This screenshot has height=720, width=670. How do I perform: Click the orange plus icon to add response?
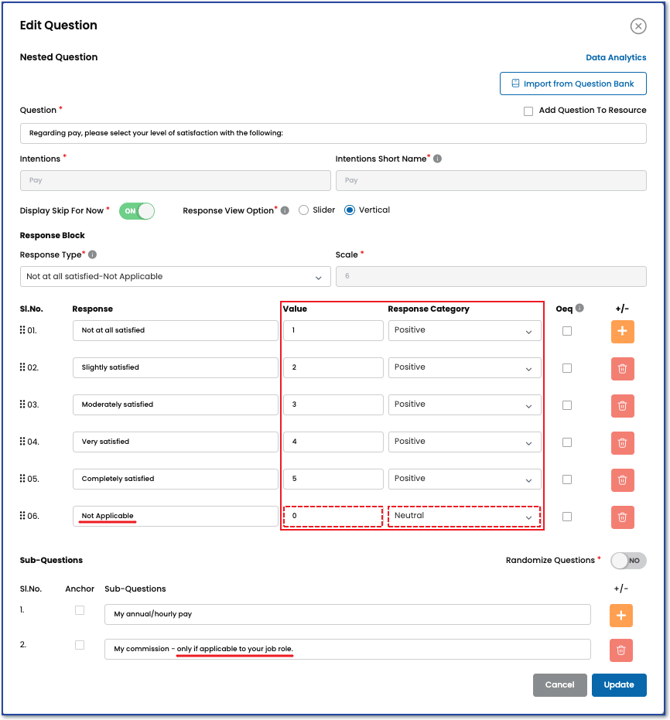(x=622, y=331)
